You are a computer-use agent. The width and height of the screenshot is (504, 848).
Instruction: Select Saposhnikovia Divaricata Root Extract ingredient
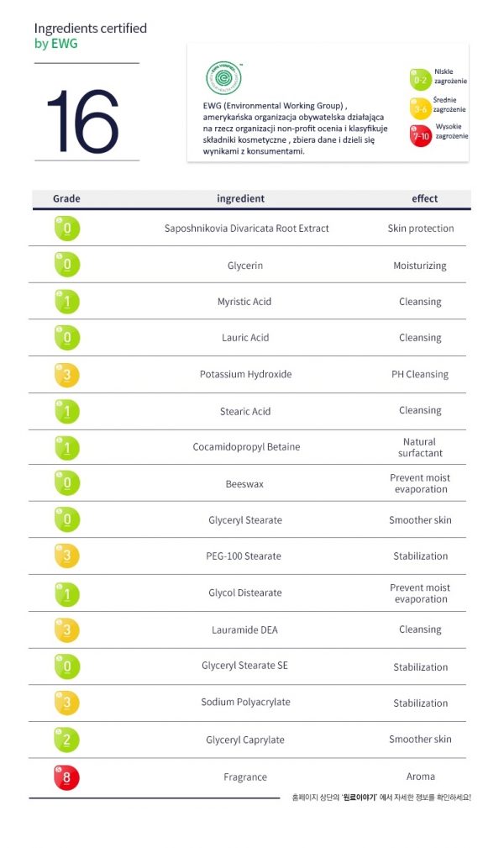(246, 229)
